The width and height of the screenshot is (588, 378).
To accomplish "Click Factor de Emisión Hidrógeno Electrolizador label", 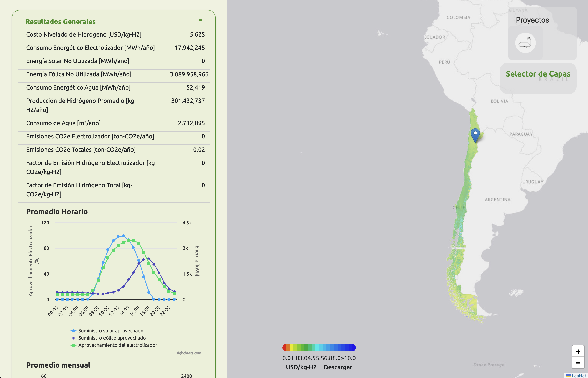I will (x=91, y=167).
